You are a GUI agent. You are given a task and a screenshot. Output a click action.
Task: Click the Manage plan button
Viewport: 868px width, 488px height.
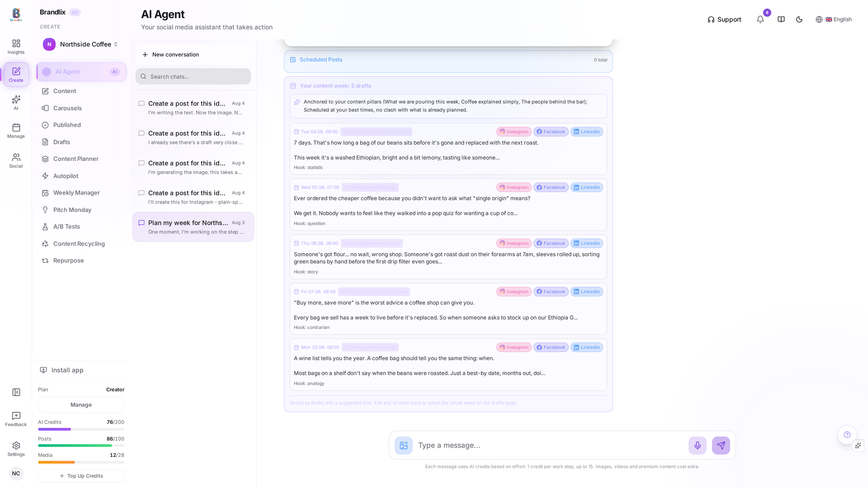point(81,405)
